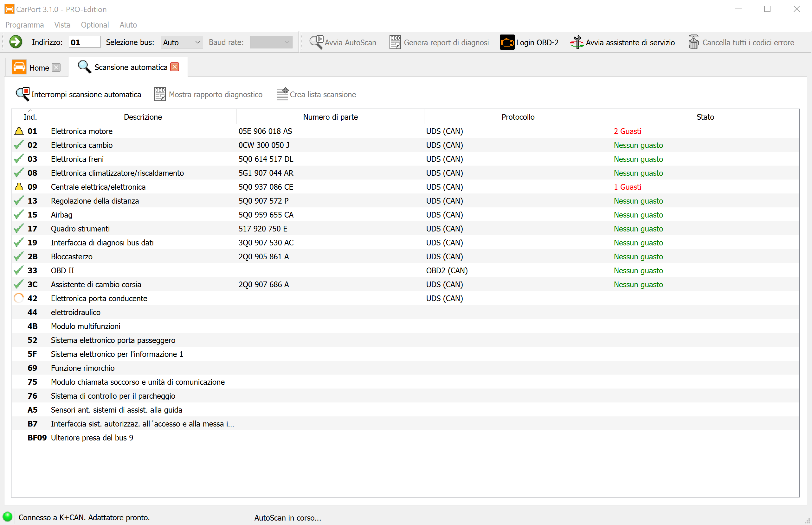Open the Baud rate dropdown
812x525 pixels.
tap(271, 42)
